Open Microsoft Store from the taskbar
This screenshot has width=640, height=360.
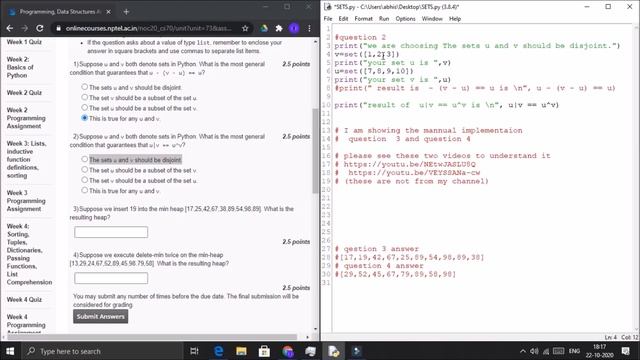coord(264,351)
